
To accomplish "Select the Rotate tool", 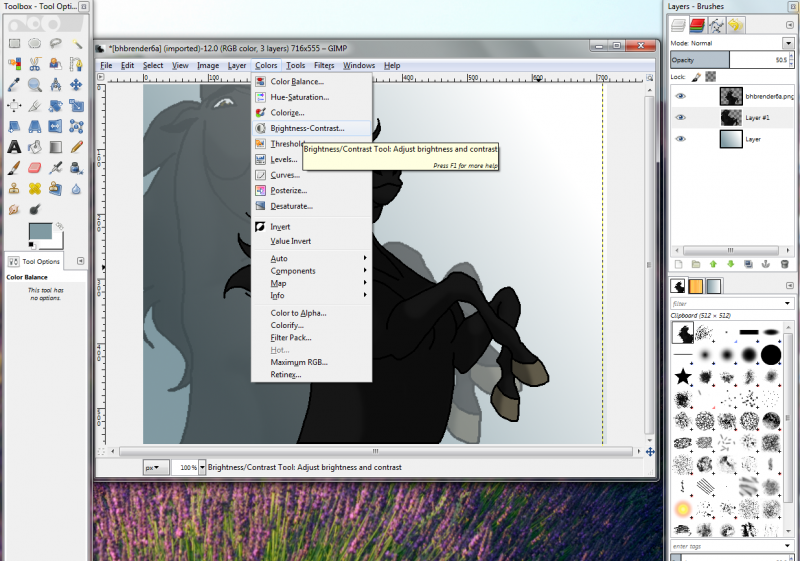I will (56, 106).
